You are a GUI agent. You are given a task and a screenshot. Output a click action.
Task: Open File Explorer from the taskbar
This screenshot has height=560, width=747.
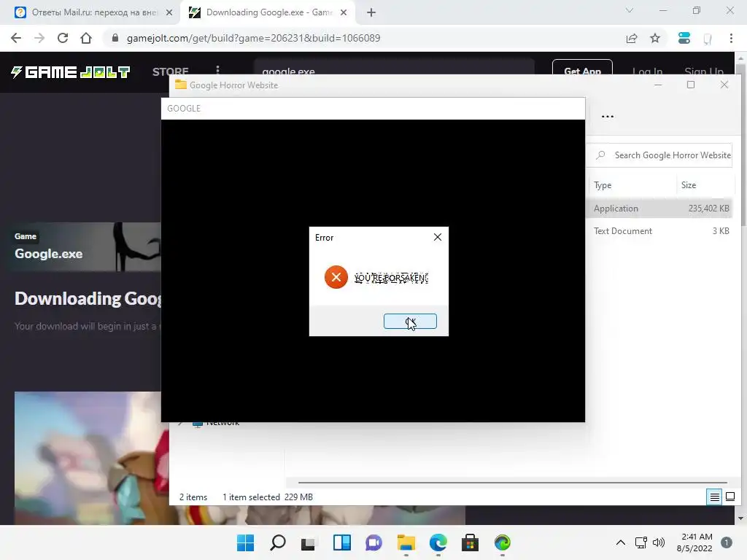point(406,542)
